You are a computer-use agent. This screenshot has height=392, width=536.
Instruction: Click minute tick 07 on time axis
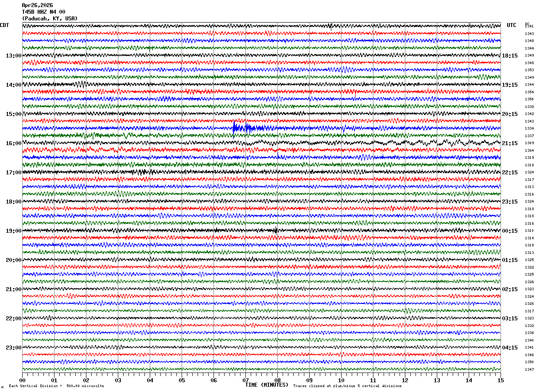[245, 380]
